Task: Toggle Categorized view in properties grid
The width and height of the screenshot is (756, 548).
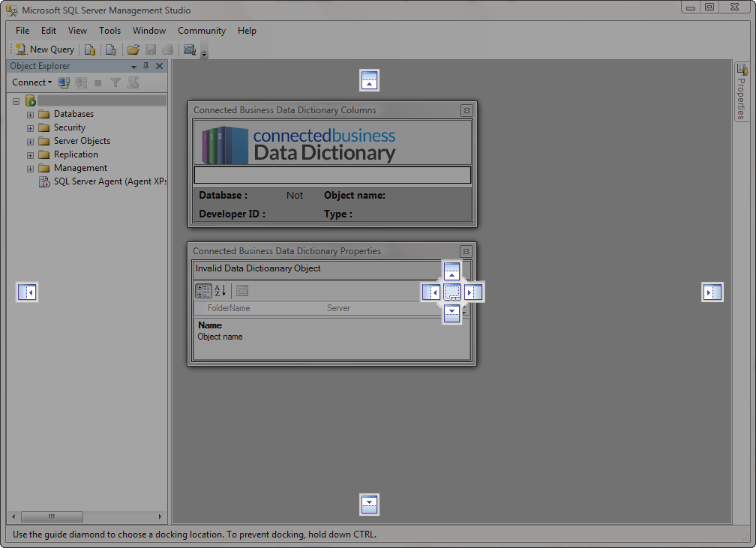Action: pyautogui.click(x=203, y=291)
